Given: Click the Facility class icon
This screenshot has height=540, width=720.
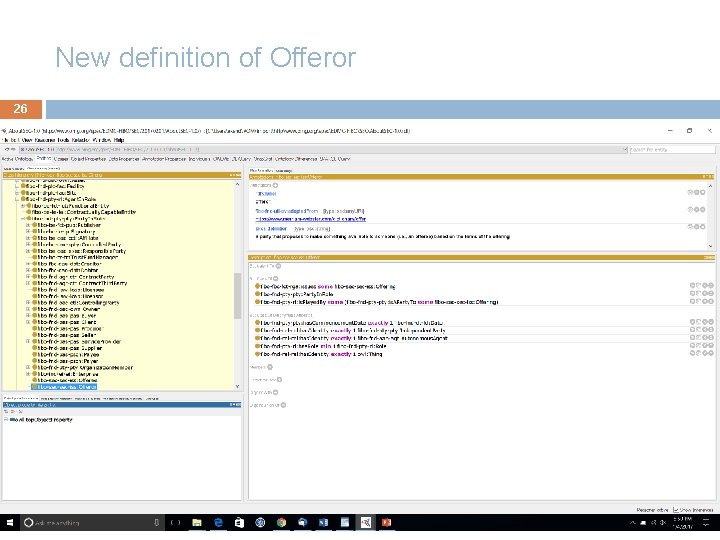Looking at the screenshot, I should pos(23,186).
